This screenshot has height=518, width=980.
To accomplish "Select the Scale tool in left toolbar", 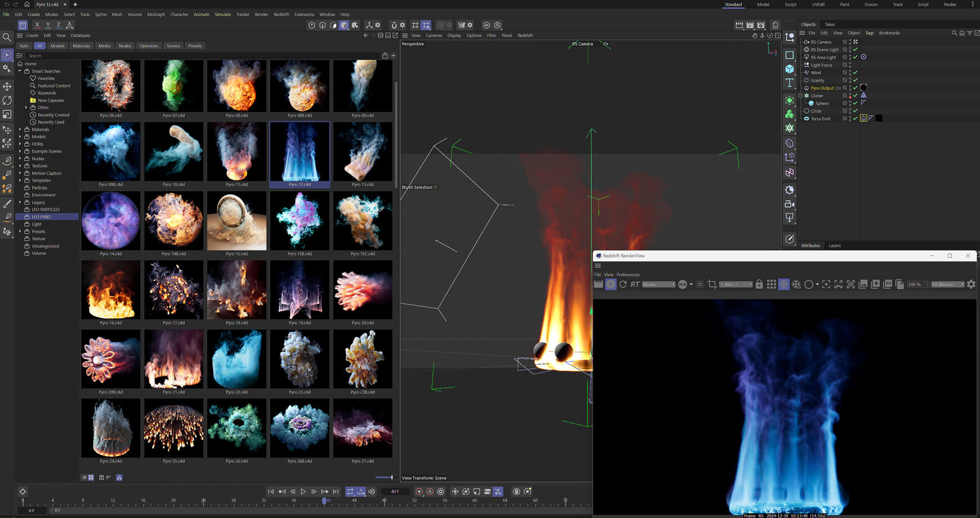I will [x=7, y=114].
